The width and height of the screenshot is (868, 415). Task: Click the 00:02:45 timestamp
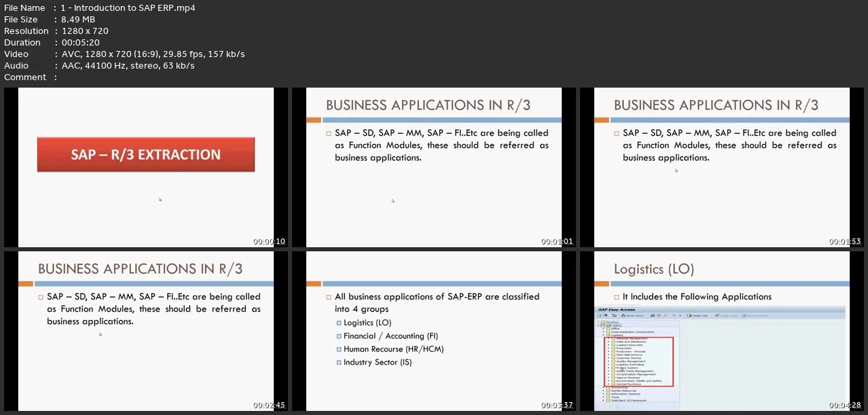click(x=269, y=405)
